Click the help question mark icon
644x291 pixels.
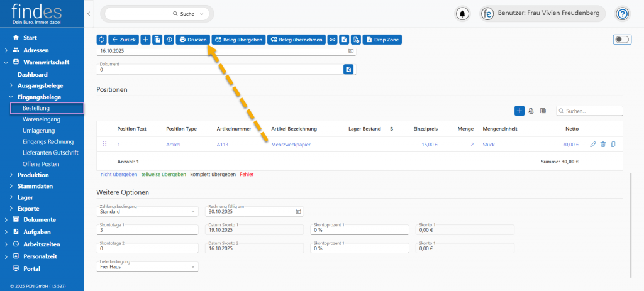pyautogui.click(x=622, y=14)
